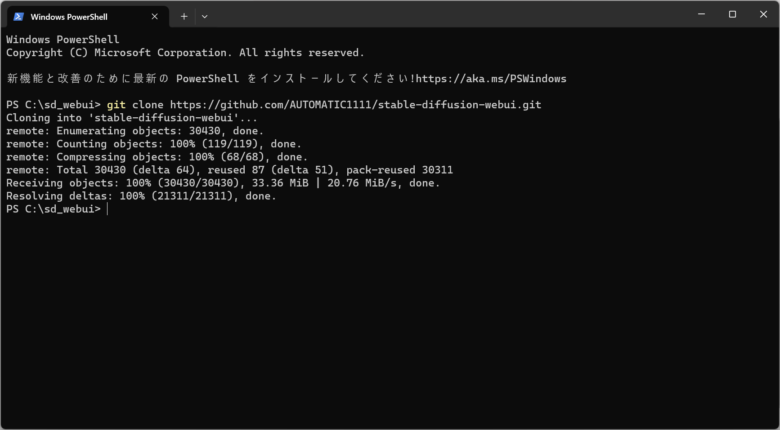Expand the new tab profile dropdown chevron
Image resolution: width=780 pixels, height=430 pixels.
pyautogui.click(x=204, y=16)
